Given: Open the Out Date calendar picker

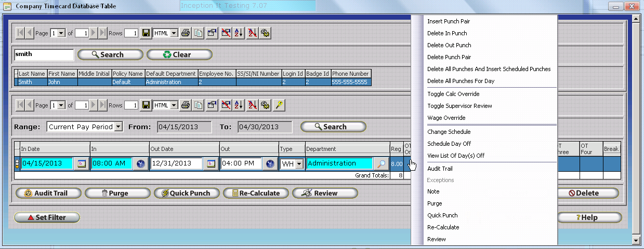Looking at the screenshot, I should click(x=211, y=163).
